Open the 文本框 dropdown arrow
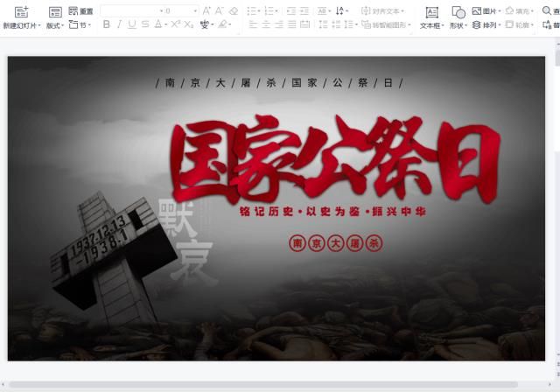 click(443, 25)
